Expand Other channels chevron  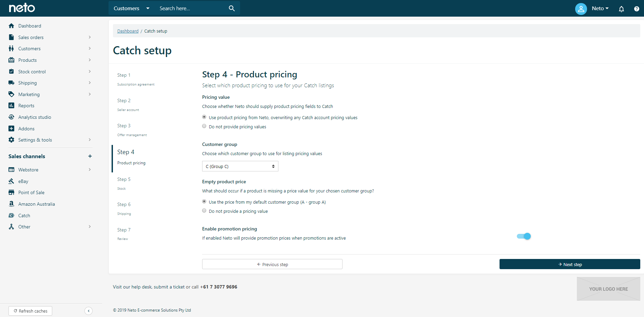click(90, 227)
